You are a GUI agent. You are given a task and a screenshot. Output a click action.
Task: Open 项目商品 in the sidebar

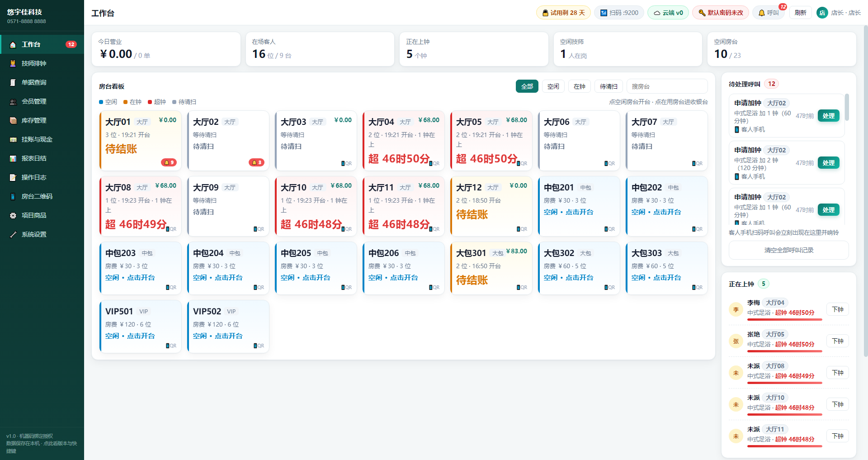[x=42, y=215]
